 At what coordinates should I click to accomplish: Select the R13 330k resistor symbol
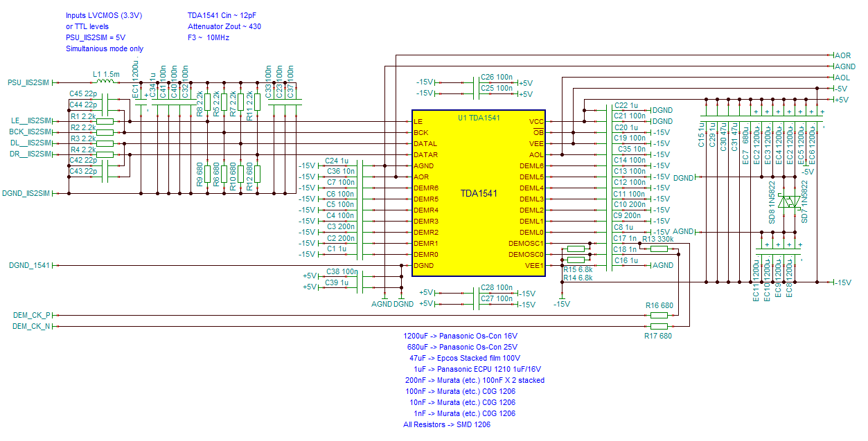tap(659, 249)
